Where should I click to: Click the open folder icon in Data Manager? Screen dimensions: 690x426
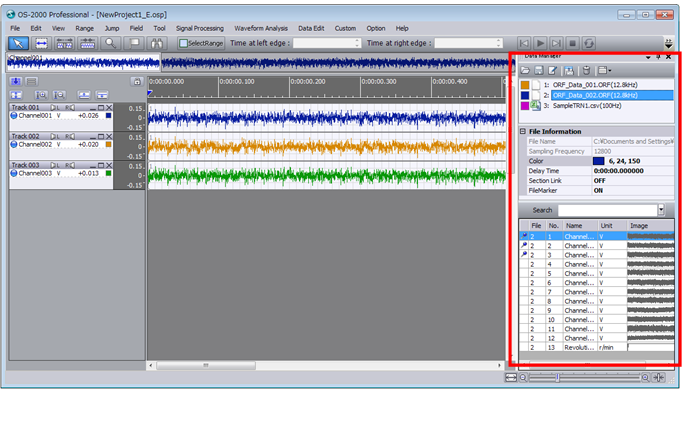[526, 70]
